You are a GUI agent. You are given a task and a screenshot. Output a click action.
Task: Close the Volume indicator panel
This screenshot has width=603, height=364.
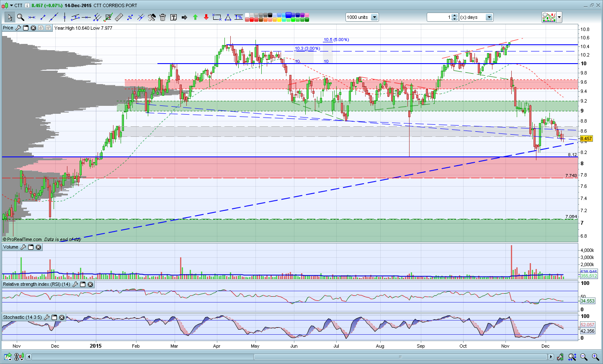pos(39,247)
